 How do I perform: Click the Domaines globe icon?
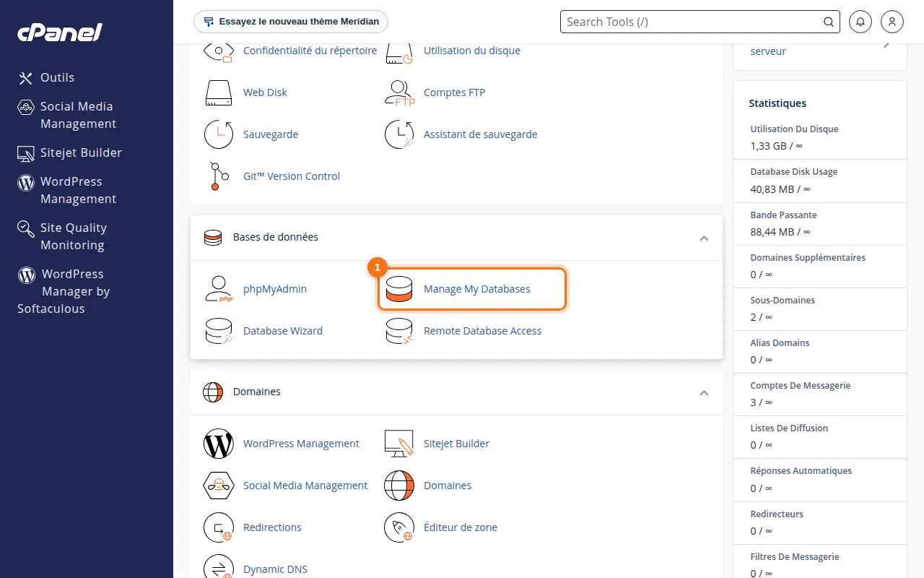tap(399, 486)
